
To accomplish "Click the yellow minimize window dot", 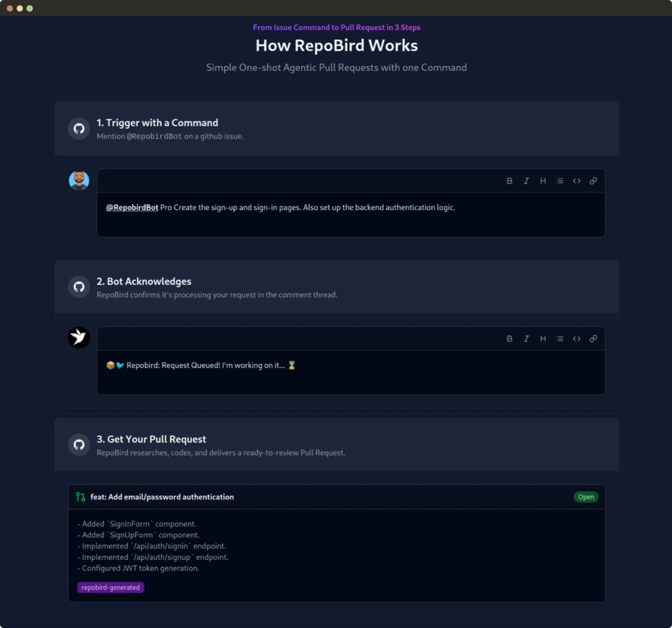I will coord(20,8).
